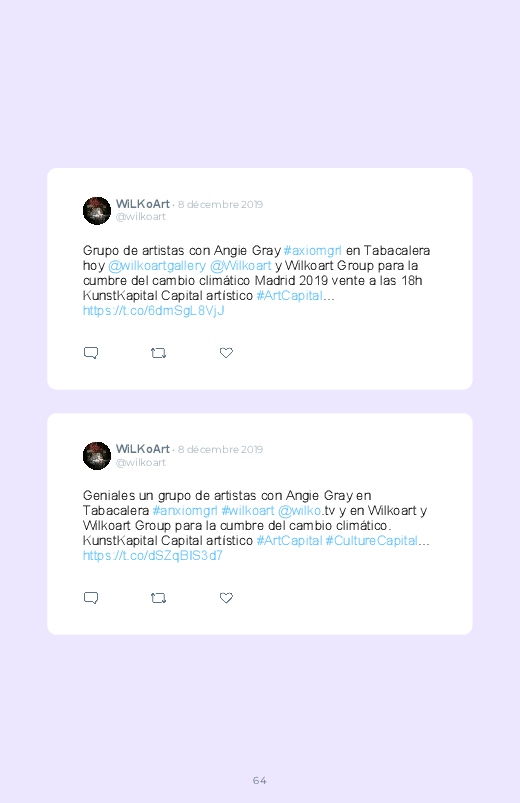Follow the link https://t.co/6dmSgL8VjJ
520x803 pixels.
153,311
